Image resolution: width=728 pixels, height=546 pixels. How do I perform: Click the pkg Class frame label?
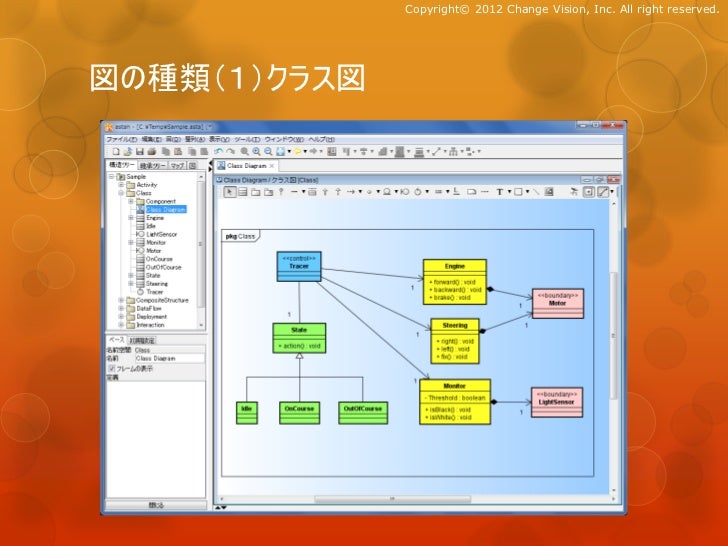[240, 236]
